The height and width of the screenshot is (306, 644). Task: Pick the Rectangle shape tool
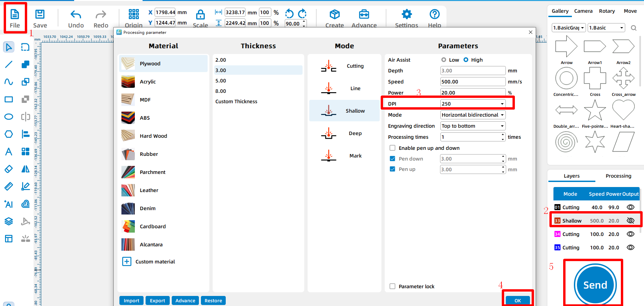[x=8, y=99]
